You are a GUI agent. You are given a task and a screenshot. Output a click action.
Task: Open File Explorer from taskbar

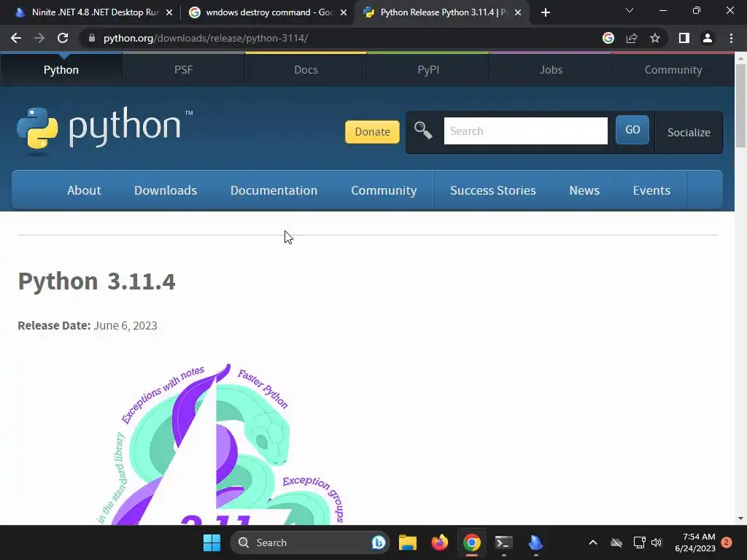407,542
